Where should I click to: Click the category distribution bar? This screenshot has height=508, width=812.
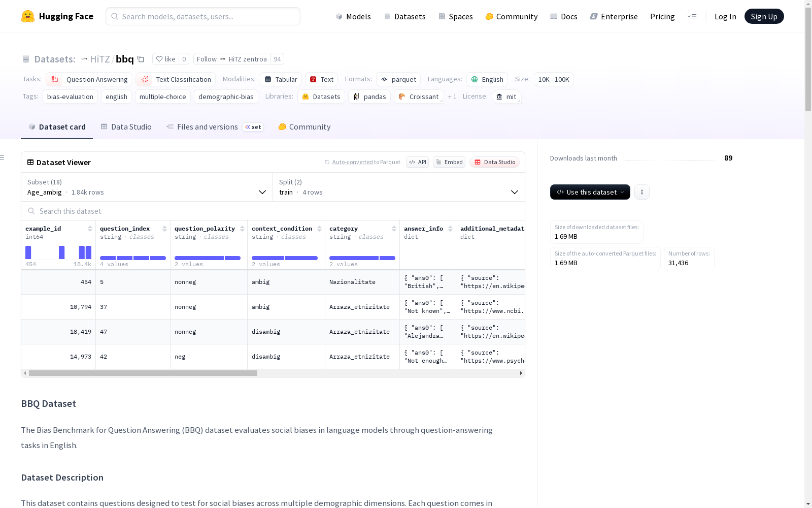point(362,258)
